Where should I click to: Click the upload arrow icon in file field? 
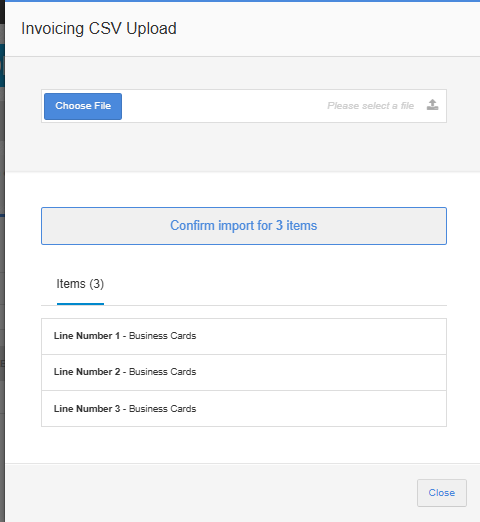[x=432, y=105]
